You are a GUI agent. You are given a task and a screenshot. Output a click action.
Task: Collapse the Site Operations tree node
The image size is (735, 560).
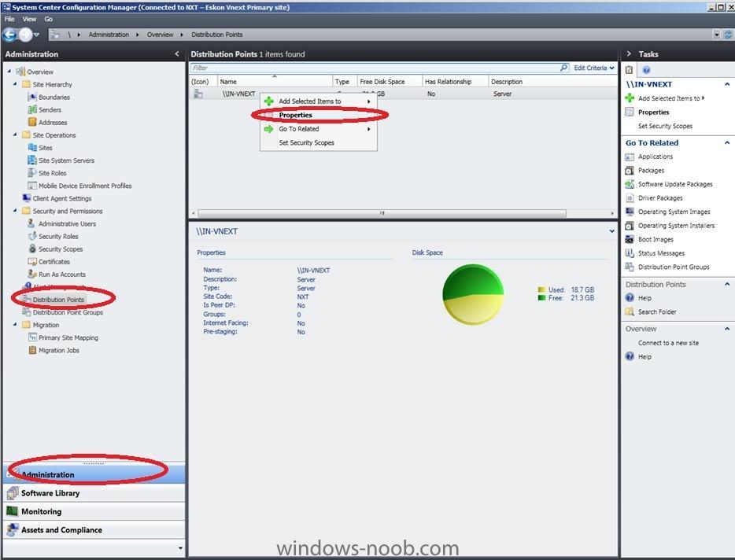point(15,135)
